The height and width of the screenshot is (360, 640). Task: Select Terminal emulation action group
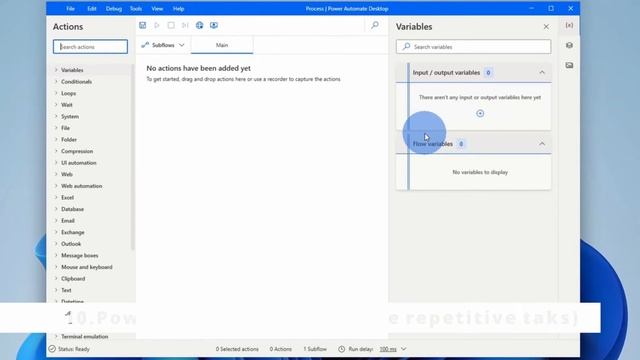(84, 337)
